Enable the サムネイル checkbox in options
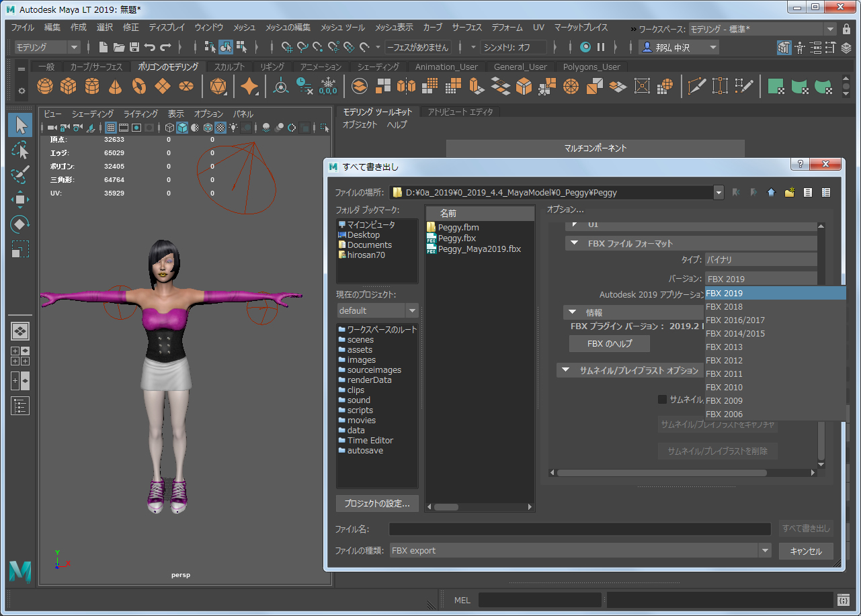Viewport: 861px width, 616px height. (x=662, y=399)
